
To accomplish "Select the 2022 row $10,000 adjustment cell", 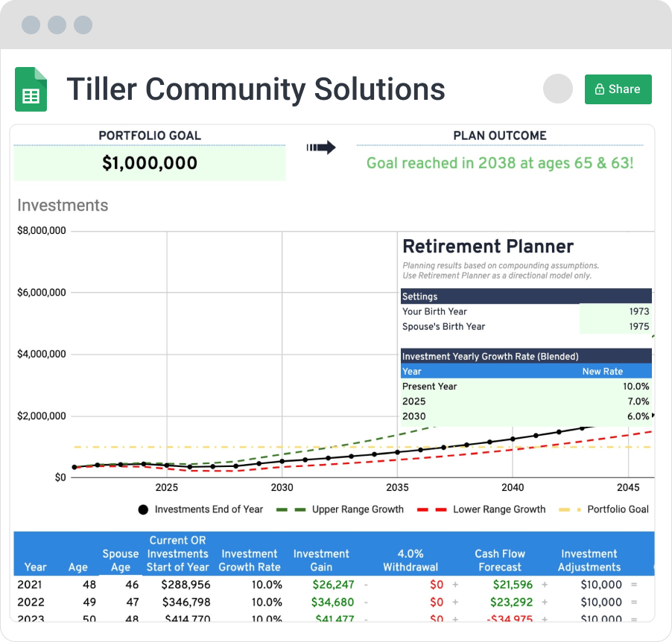I will (x=601, y=603).
